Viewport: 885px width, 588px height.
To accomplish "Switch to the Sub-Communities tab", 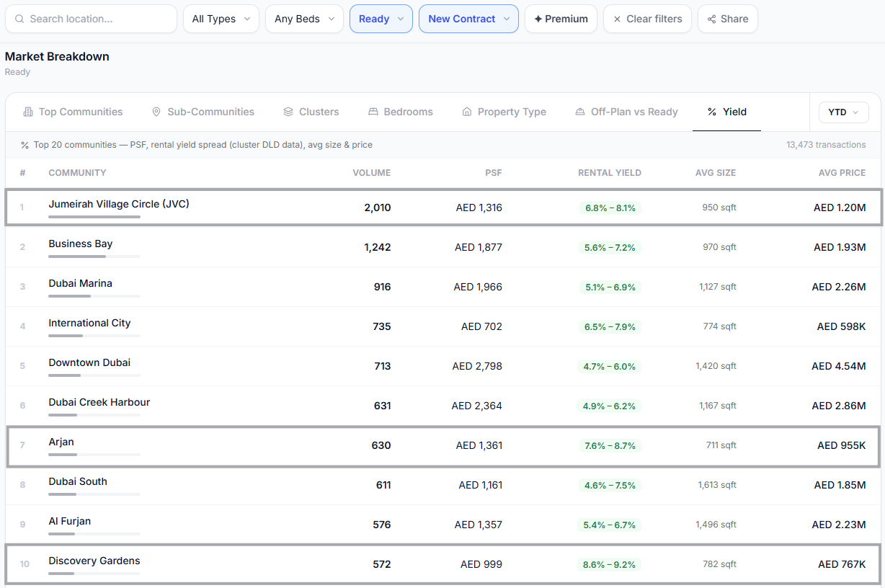I will click(x=203, y=112).
